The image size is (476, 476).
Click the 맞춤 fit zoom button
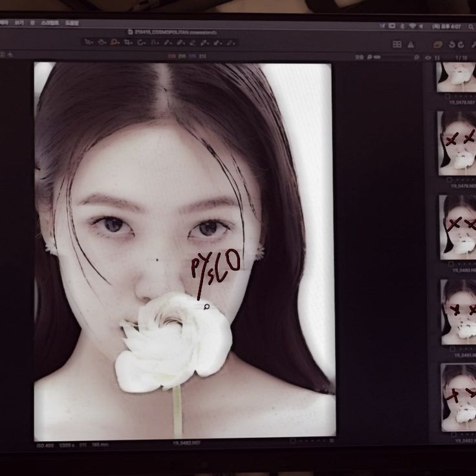tap(359, 57)
